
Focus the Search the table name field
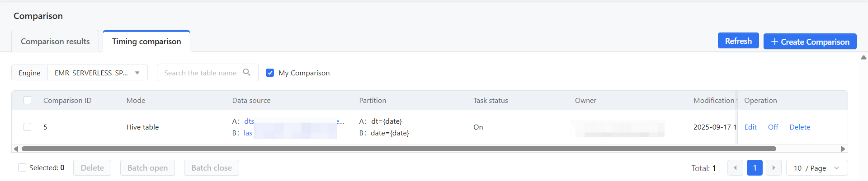point(200,73)
